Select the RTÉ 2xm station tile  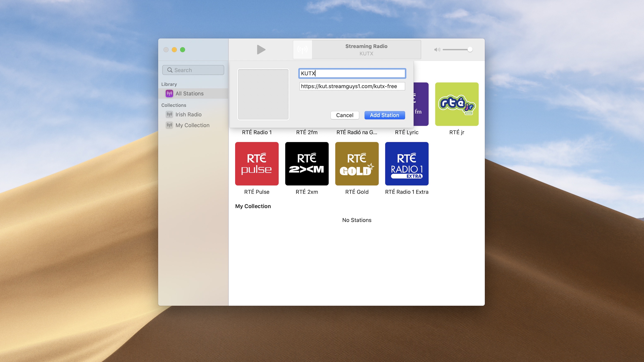[307, 164]
